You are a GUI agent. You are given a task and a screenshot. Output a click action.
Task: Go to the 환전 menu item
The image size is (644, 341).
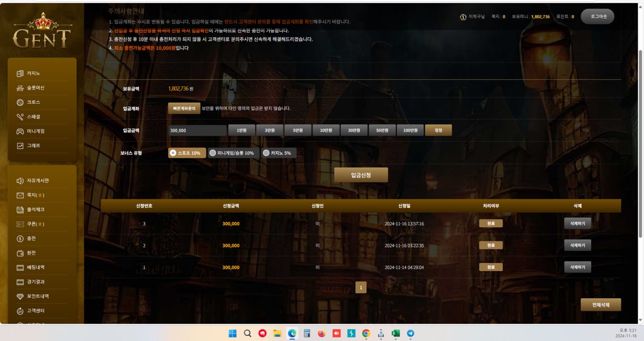coord(31,253)
